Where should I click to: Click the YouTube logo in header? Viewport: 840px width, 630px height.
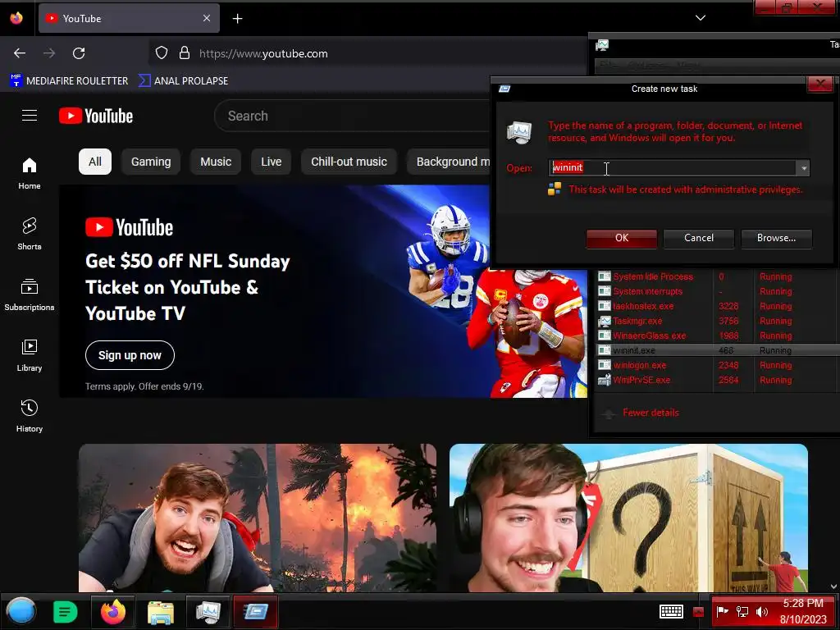click(x=96, y=116)
